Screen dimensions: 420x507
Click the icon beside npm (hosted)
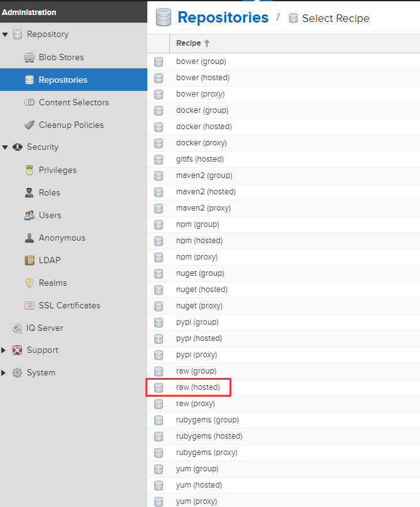point(159,241)
